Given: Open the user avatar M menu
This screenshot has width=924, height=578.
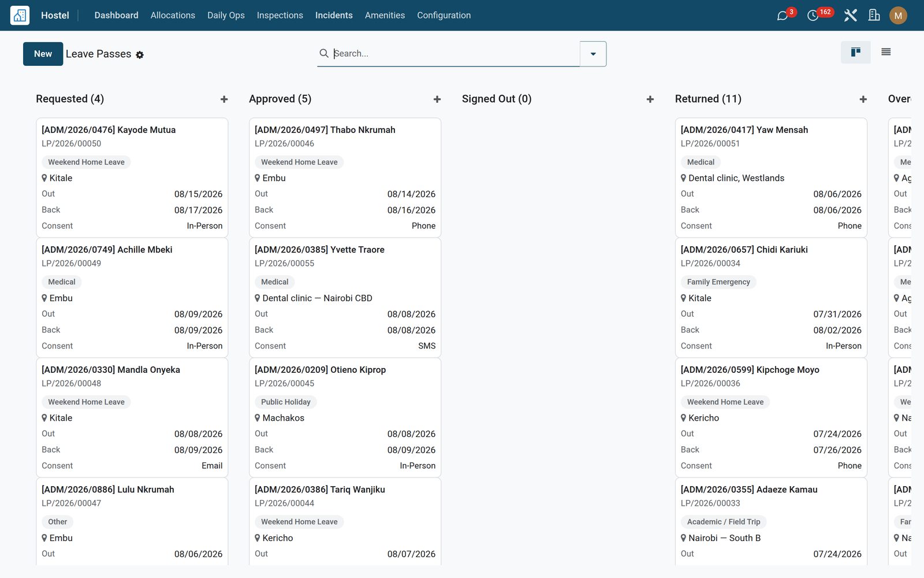Looking at the screenshot, I should point(898,16).
